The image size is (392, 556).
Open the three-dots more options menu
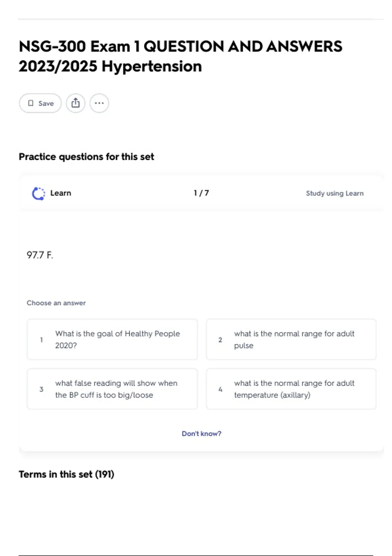[x=99, y=103]
